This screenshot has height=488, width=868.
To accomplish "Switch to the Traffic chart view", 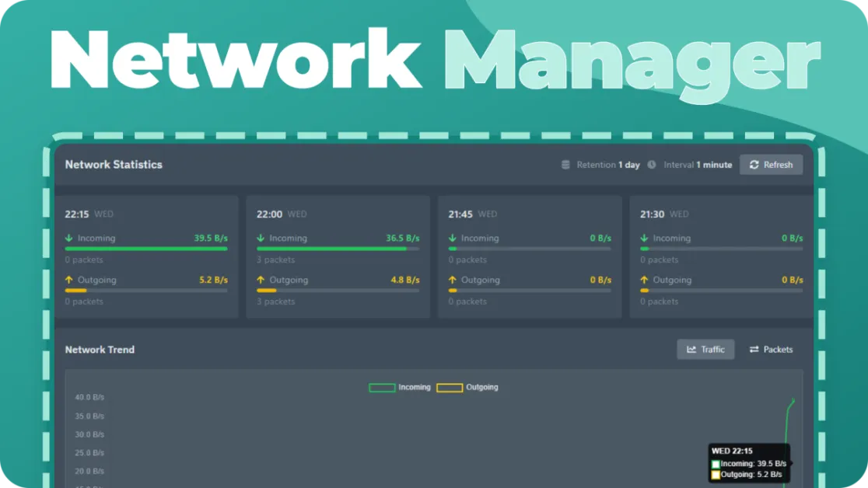I will [705, 350].
